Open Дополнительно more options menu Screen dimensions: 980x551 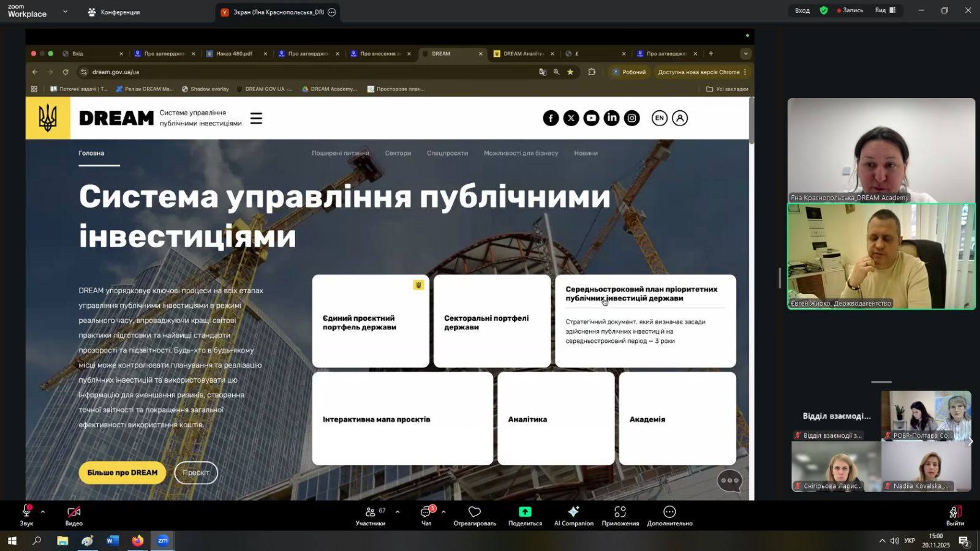point(669,512)
